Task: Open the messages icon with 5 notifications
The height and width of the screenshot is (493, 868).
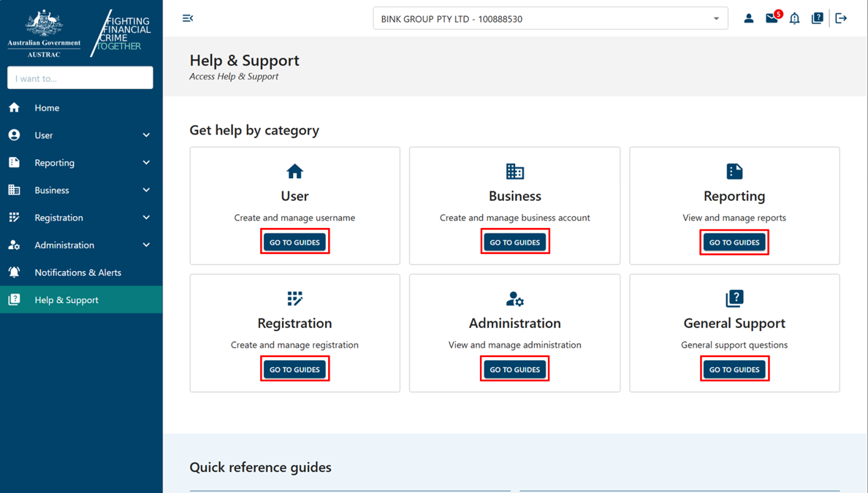Action: [772, 18]
